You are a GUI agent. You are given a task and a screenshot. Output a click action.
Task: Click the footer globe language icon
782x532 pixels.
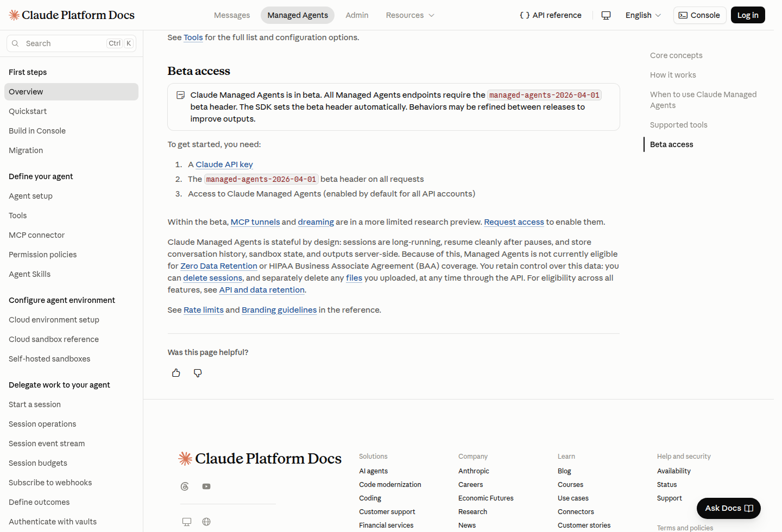coord(206,522)
